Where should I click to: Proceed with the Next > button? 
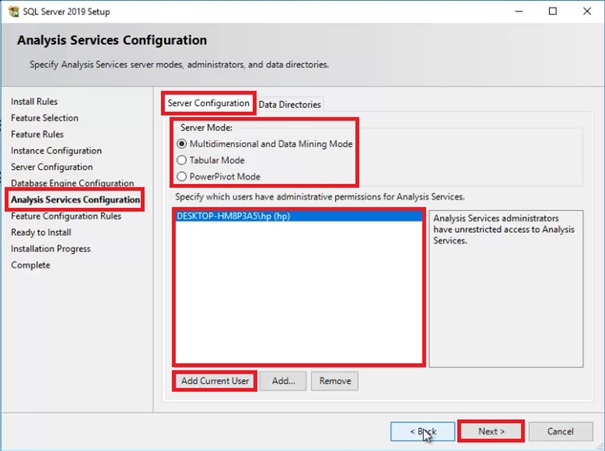(491, 431)
